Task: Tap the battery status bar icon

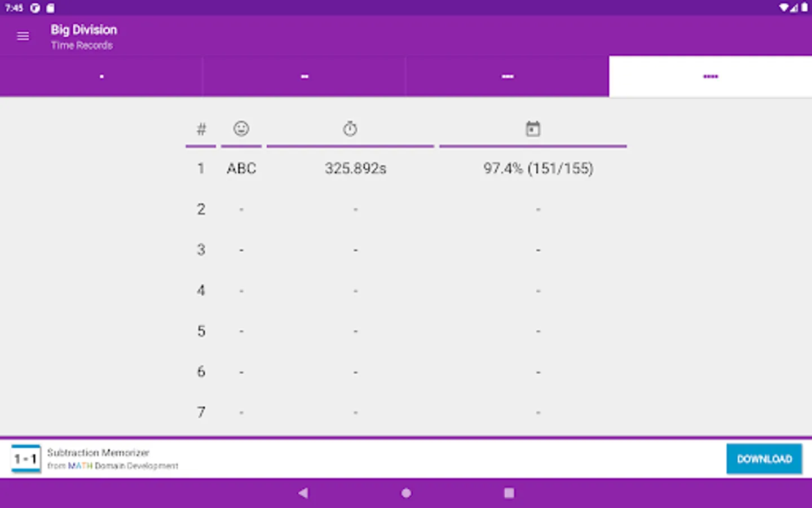Action: pyautogui.click(x=805, y=8)
